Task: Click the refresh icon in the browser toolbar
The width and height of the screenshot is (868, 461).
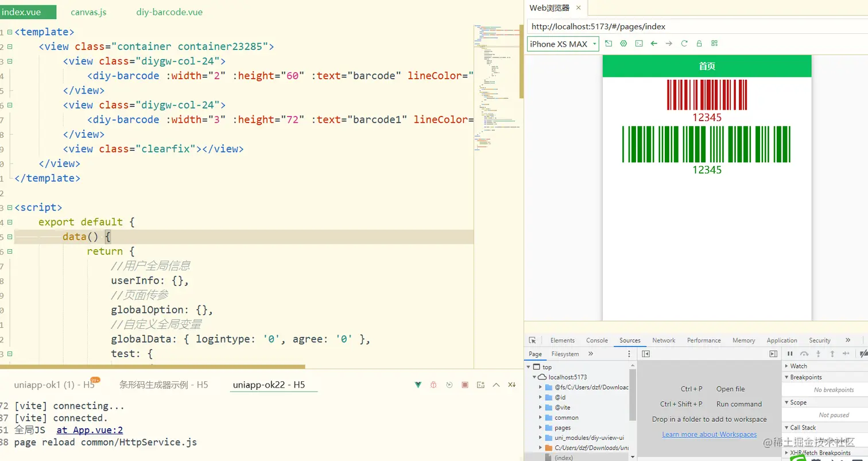Action: pos(684,44)
